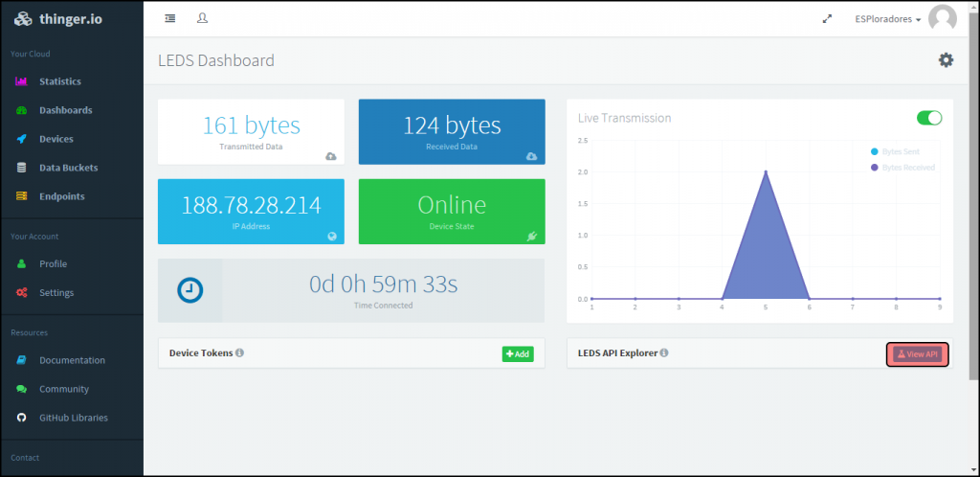Open the View API button
The height and width of the screenshot is (477, 980).
pos(918,353)
